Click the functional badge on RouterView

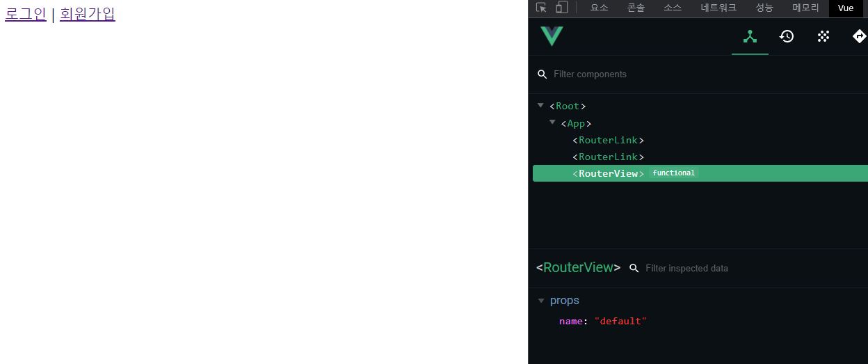coord(673,173)
